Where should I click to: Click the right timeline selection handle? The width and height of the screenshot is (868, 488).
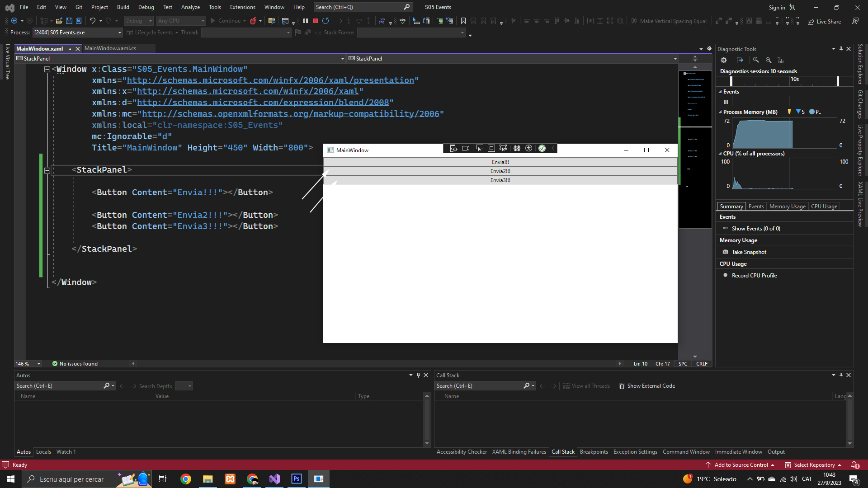click(x=838, y=81)
